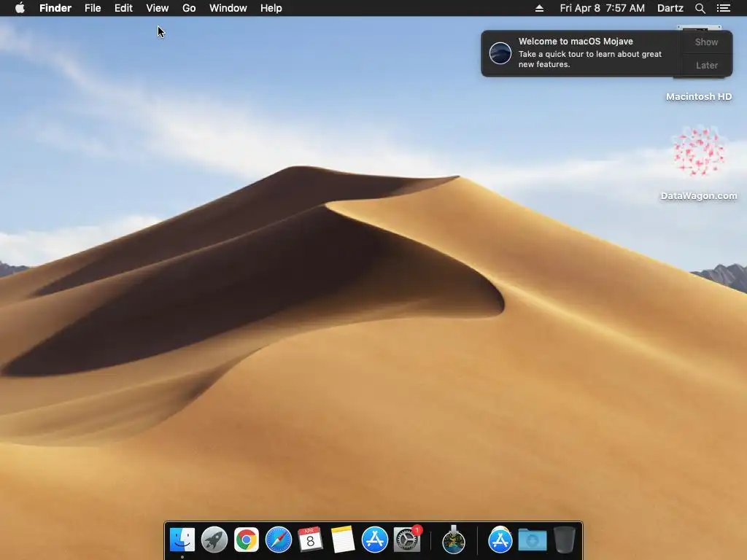Select the Macintosh HD desktop label
This screenshot has height=560, width=747.
point(699,97)
